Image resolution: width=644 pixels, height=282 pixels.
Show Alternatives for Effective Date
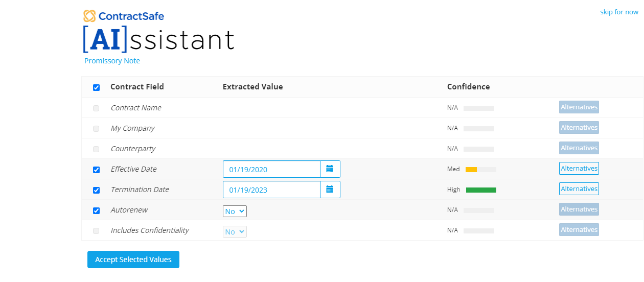[579, 169]
